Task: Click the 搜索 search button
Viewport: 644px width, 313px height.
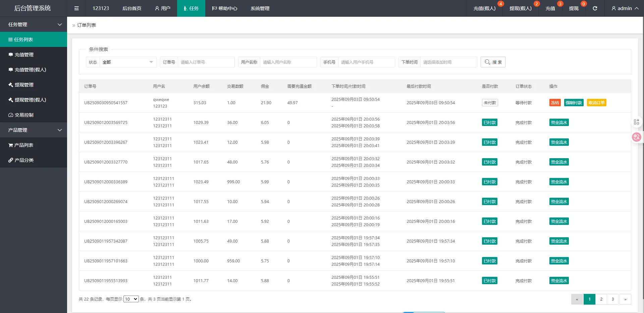Action: pyautogui.click(x=493, y=62)
